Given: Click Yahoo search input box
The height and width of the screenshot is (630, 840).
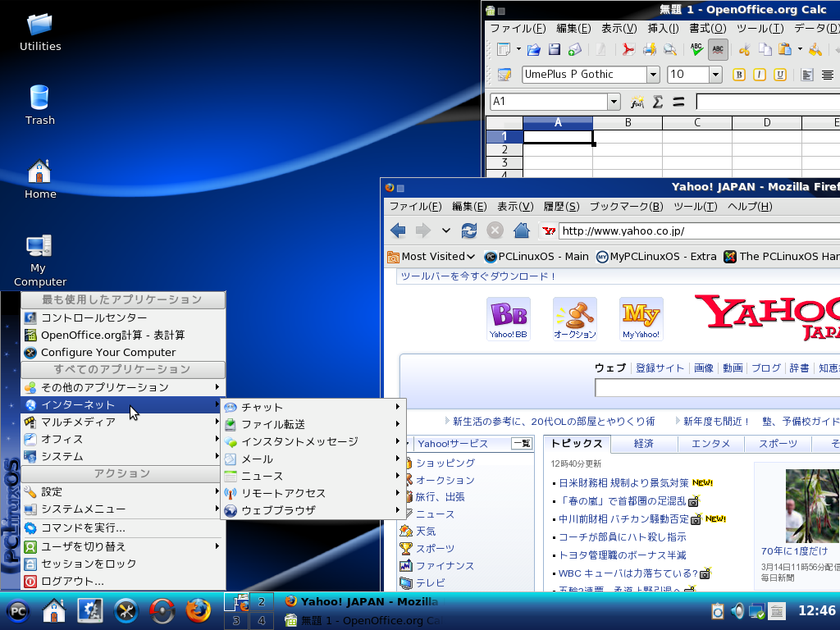Looking at the screenshot, I should coord(717,387).
